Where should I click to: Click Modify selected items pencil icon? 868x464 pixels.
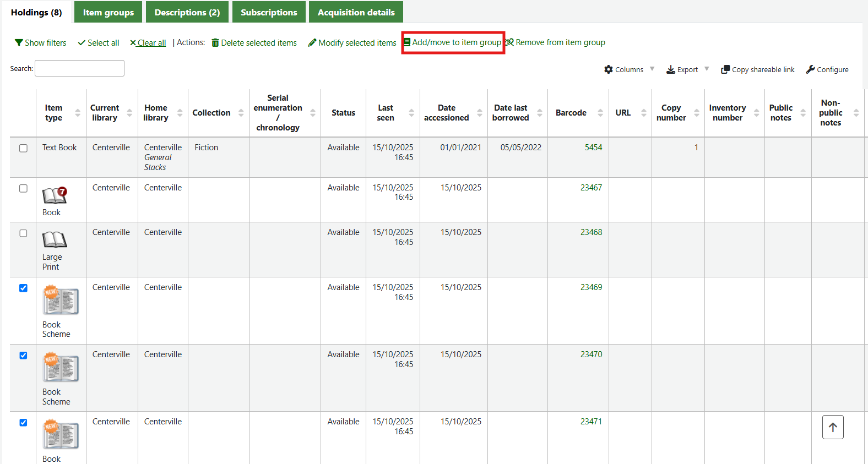(312, 43)
